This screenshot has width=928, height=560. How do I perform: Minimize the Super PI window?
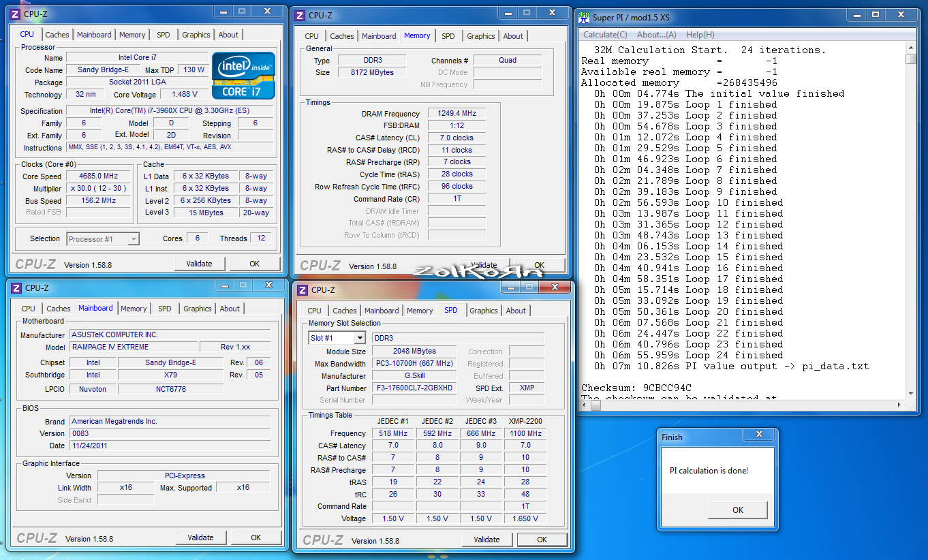pos(857,14)
